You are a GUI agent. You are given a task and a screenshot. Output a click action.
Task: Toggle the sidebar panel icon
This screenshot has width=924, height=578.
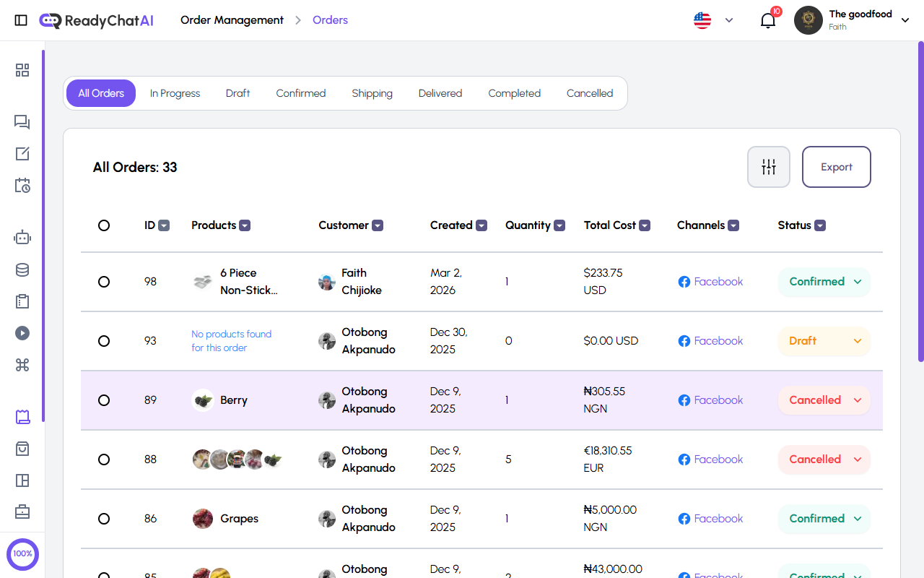point(21,20)
